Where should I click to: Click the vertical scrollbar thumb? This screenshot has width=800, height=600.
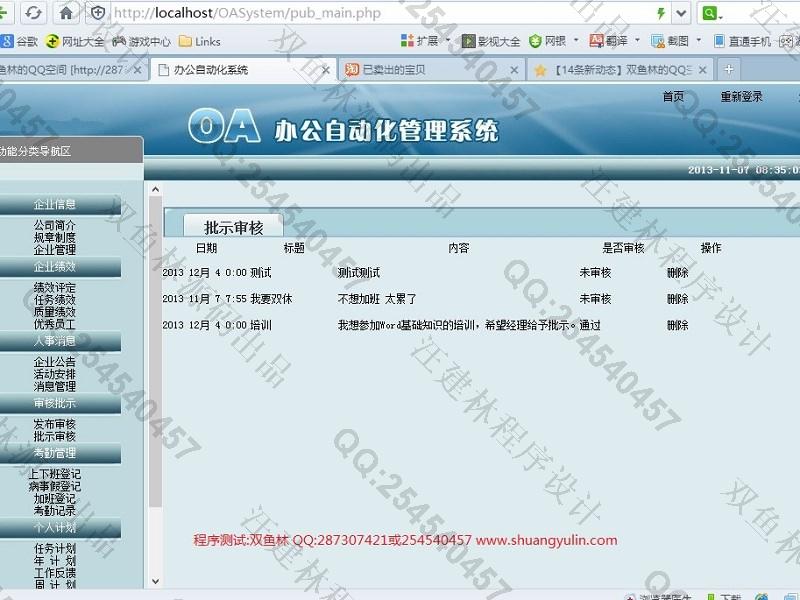[156, 352]
